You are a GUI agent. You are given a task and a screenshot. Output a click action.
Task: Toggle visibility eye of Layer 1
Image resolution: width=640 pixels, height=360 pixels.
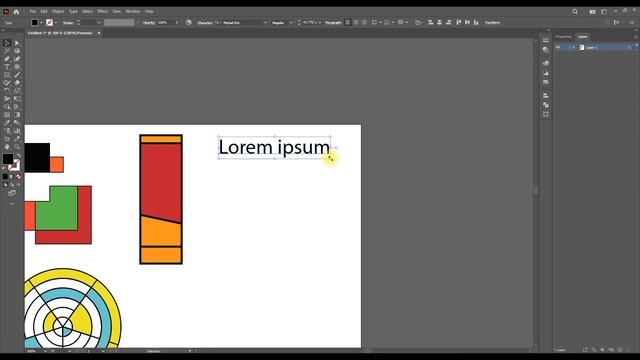coord(558,47)
